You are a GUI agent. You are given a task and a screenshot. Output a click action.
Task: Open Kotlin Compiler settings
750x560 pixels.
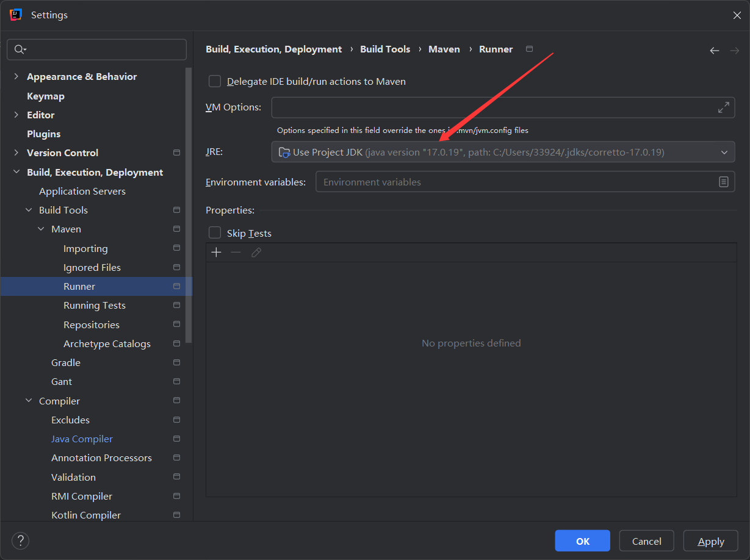[x=86, y=515]
